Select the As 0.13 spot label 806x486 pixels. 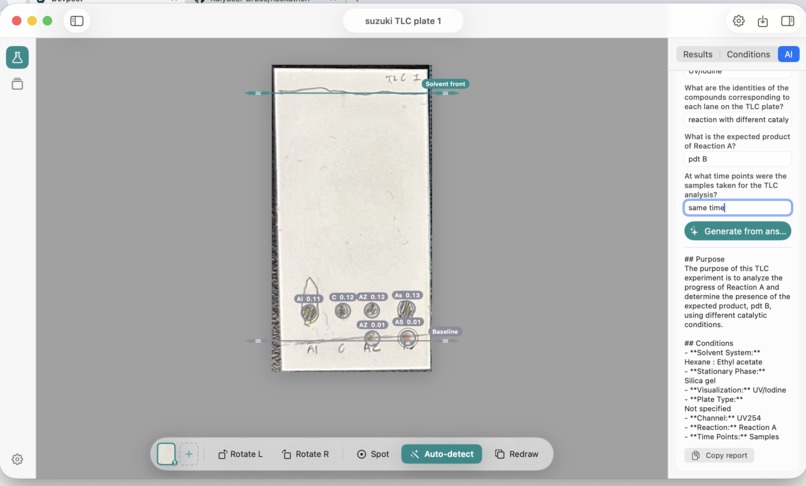pos(407,295)
